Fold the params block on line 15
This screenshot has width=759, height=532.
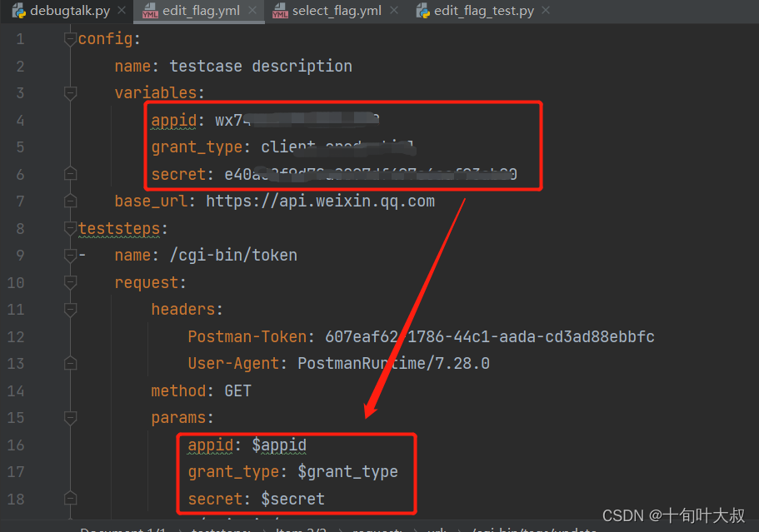coord(70,418)
